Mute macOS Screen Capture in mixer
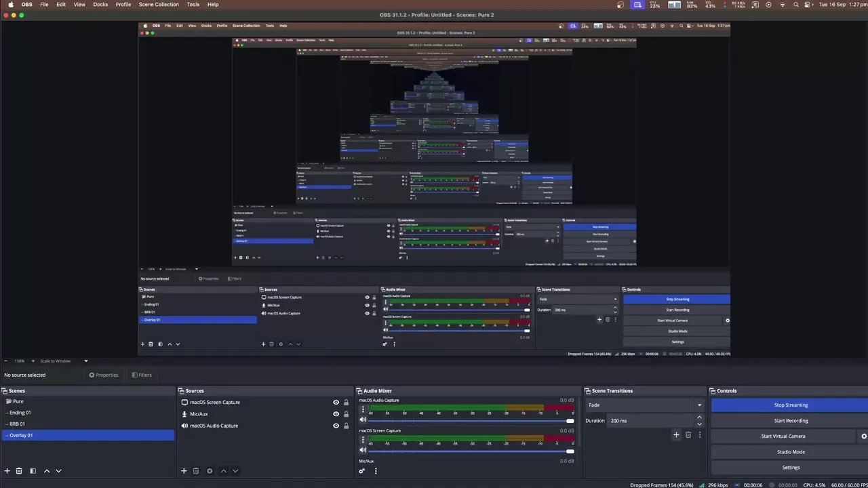868x488 pixels. click(x=363, y=451)
